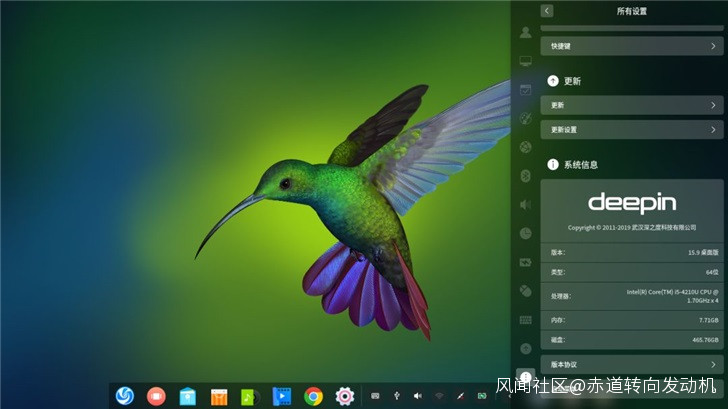Open the Update arrow sidebar icon
Screen dimensions: 728x409
click(526, 349)
